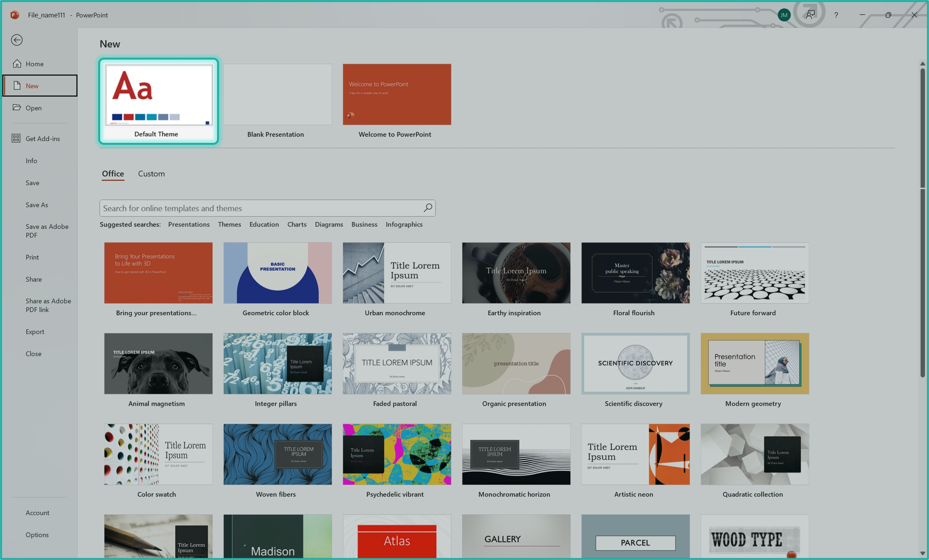The image size is (929, 560).
Task: Choose the Integer pillars template
Action: (x=277, y=363)
